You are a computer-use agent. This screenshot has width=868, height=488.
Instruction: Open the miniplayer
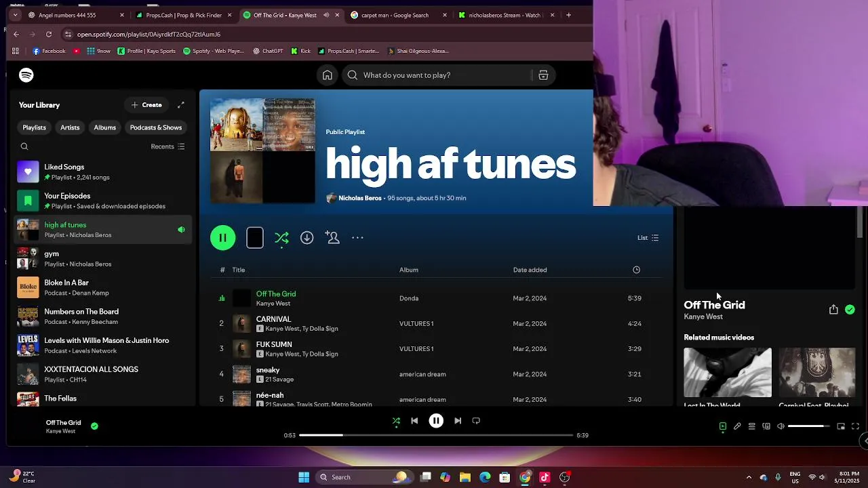[841, 426]
